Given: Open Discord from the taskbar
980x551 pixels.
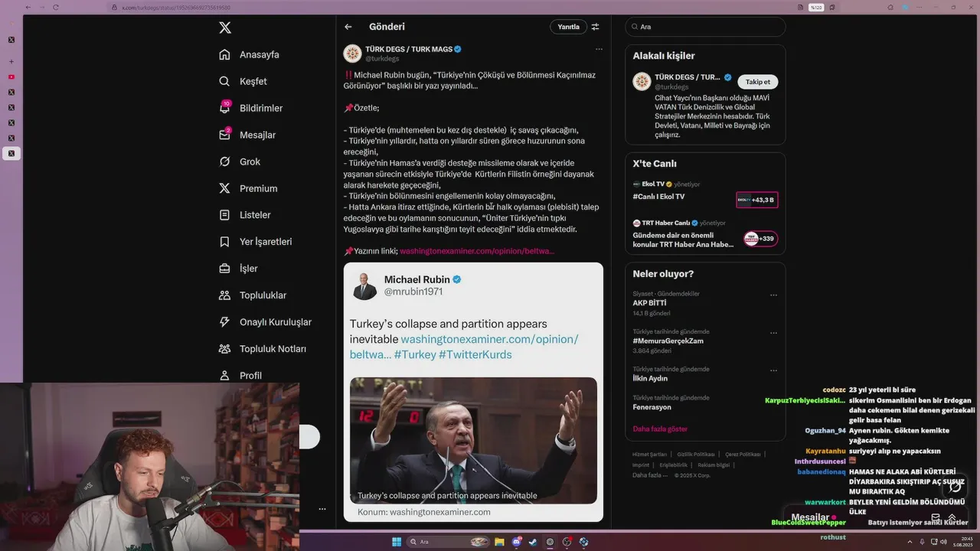Looking at the screenshot, I should (517, 542).
